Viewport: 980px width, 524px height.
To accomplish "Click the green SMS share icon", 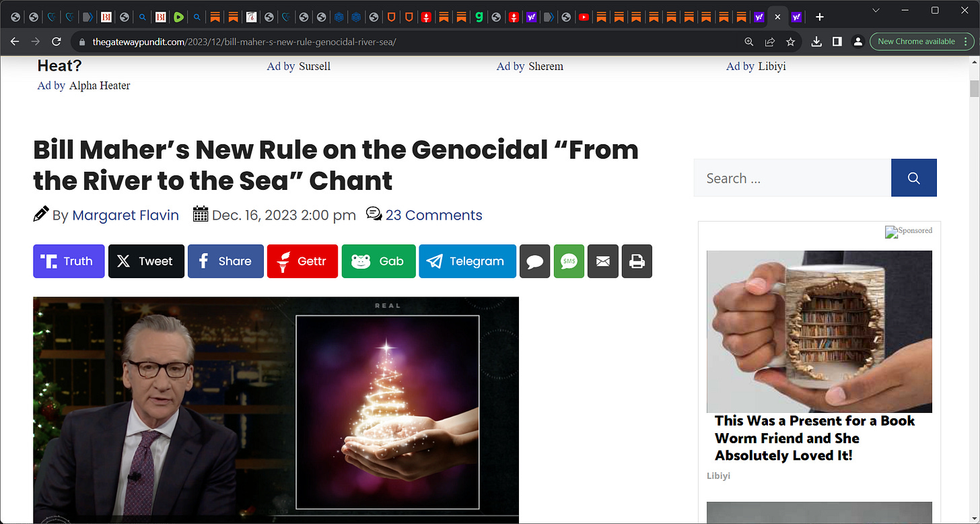I will click(569, 261).
